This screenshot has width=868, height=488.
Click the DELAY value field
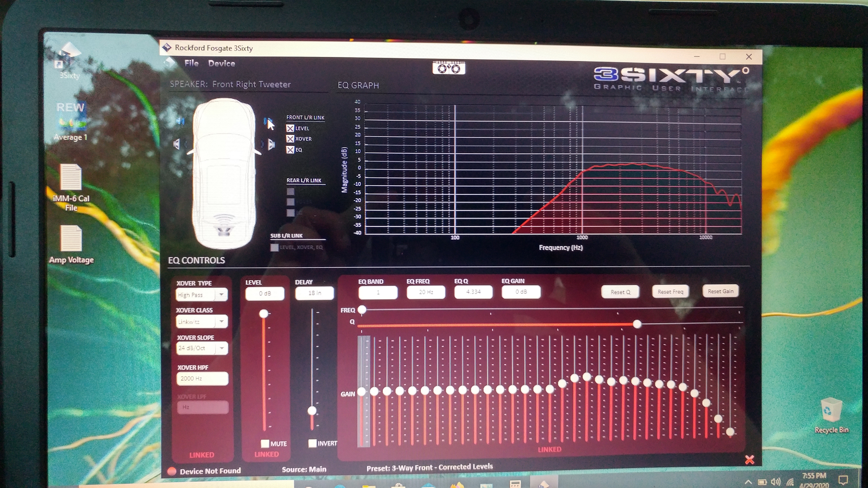pyautogui.click(x=315, y=293)
